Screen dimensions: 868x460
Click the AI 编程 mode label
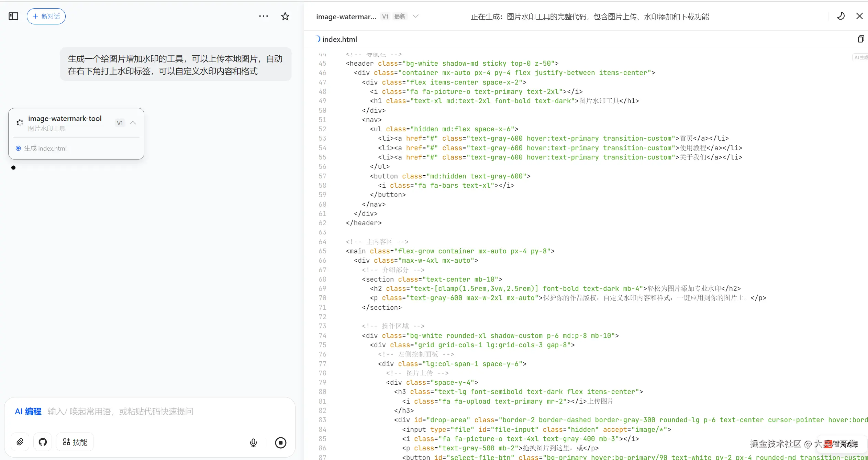click(x=28, y=412)
